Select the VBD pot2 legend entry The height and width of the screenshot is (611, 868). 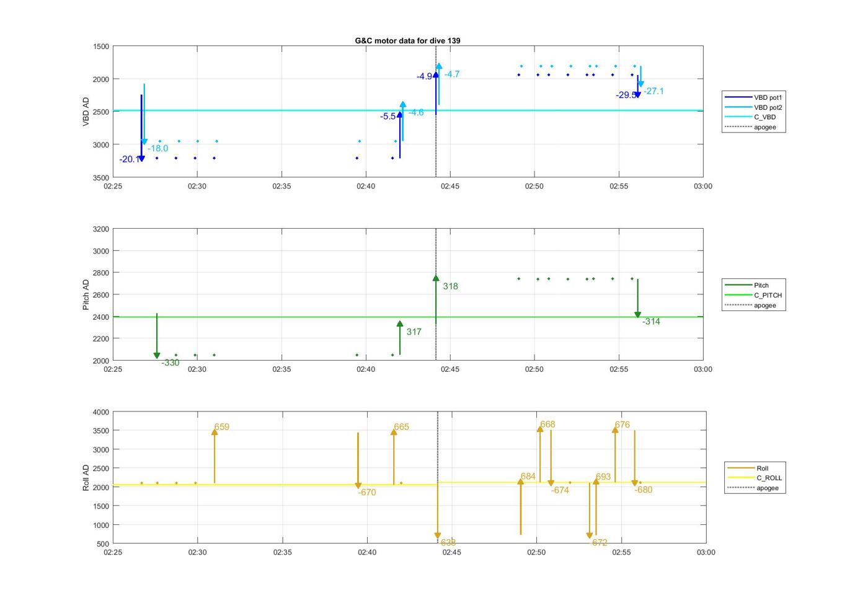pos(754,107)
